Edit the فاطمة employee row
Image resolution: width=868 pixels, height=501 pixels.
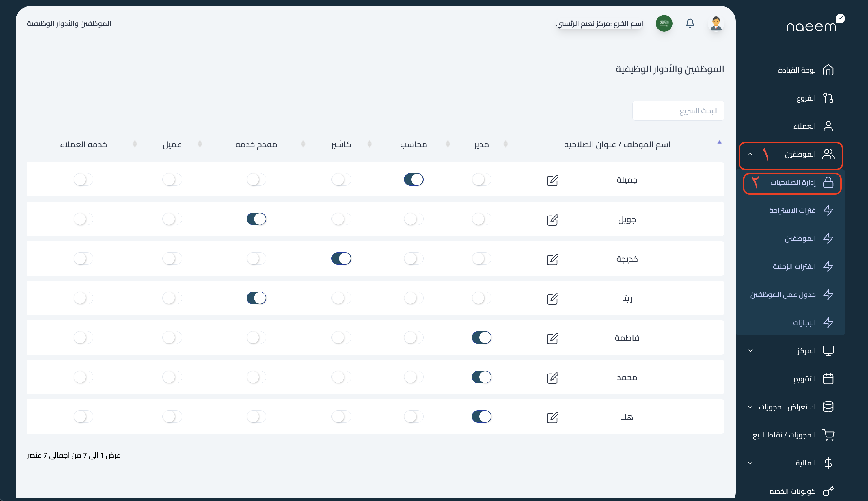click(x=553, y=338)
